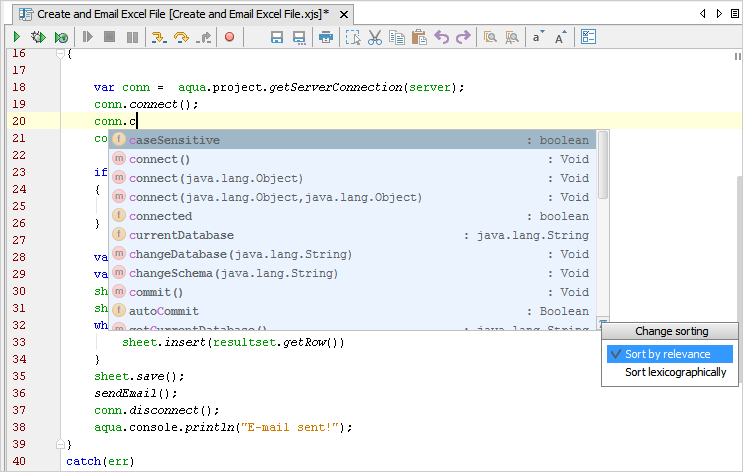Click the 'Change sorting' popup header
This screenshot has width=743, height=472.
coord(671,331)
